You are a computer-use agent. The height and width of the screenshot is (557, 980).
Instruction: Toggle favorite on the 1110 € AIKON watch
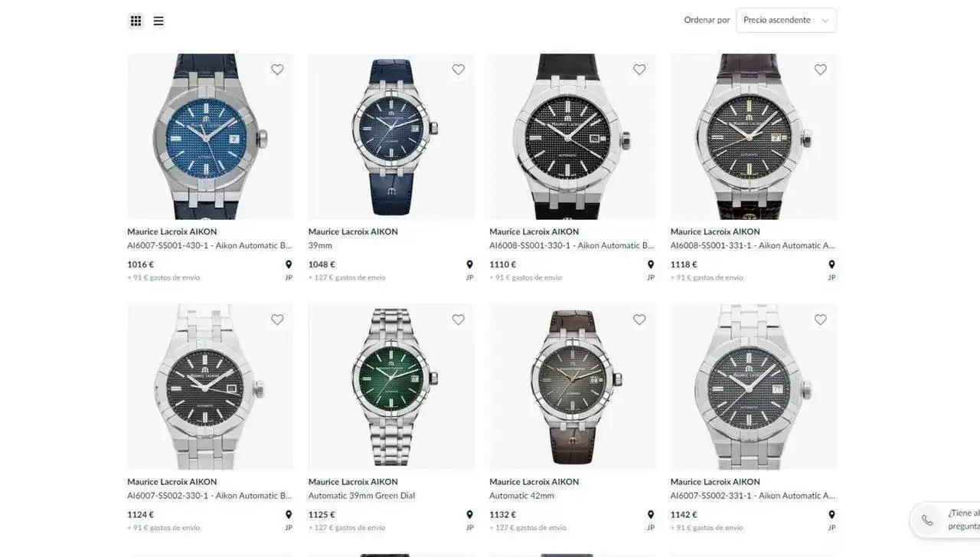pos(639,70)
